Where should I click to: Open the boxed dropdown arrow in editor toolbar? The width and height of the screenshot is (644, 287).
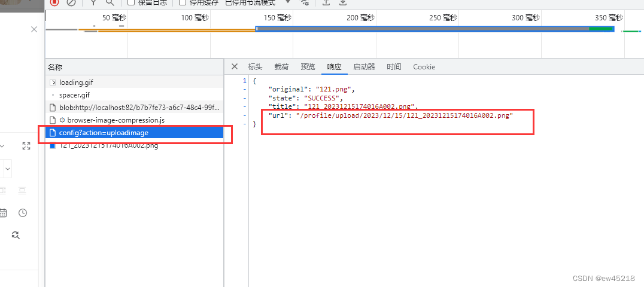(x=8, y=169)
